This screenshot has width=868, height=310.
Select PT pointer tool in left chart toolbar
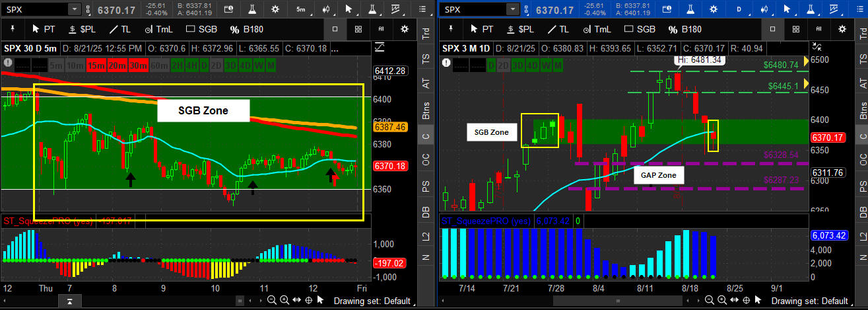click(x=43, y=29)
